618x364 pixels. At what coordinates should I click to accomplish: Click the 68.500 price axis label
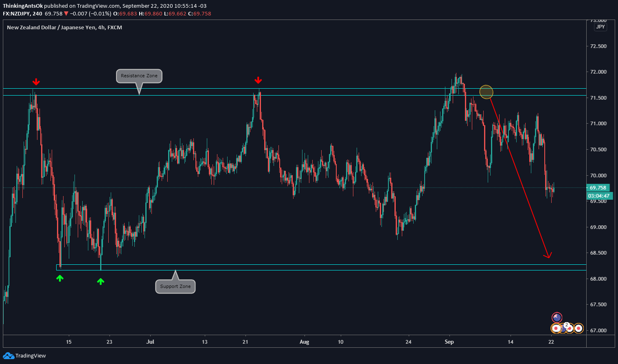tap(598, 253)
